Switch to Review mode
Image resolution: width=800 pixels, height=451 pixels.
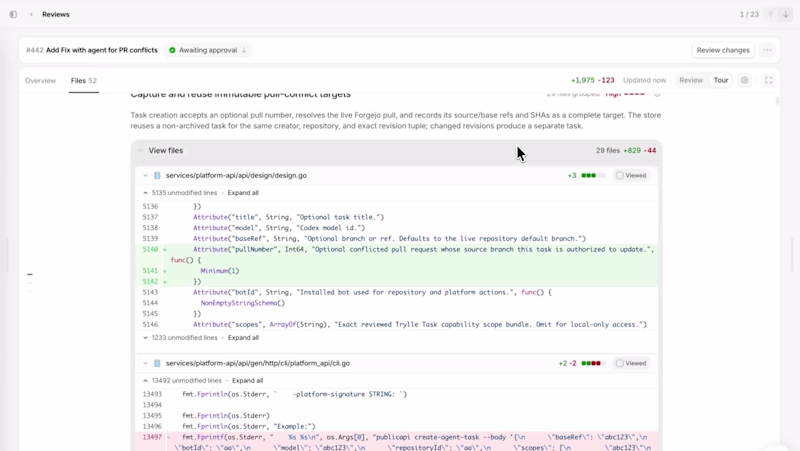pyautogui.click(x=691, y=80)
